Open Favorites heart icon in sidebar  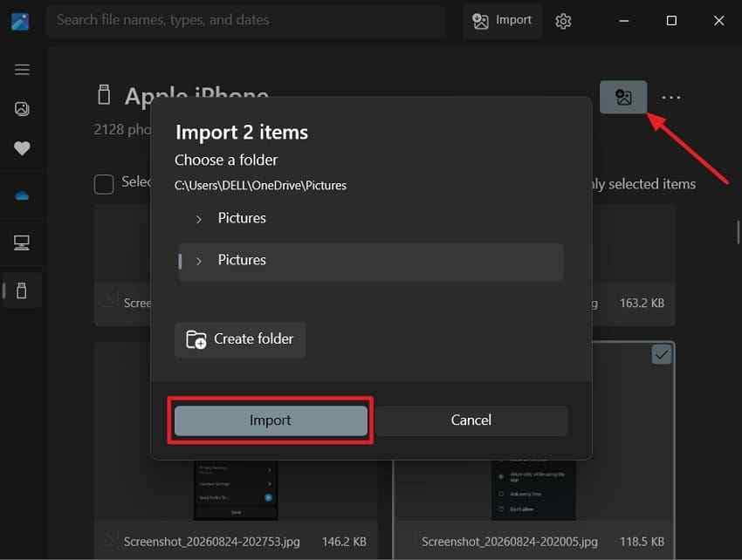[22, 148]
